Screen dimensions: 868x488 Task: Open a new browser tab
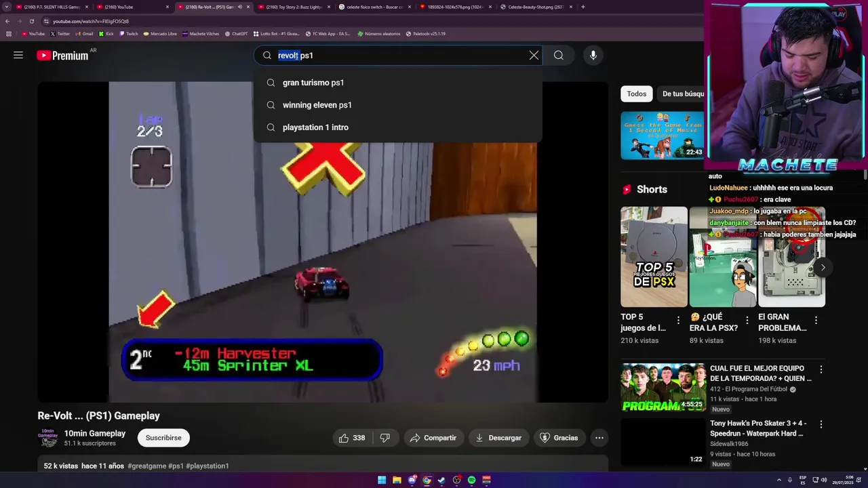tap(583, 7)
